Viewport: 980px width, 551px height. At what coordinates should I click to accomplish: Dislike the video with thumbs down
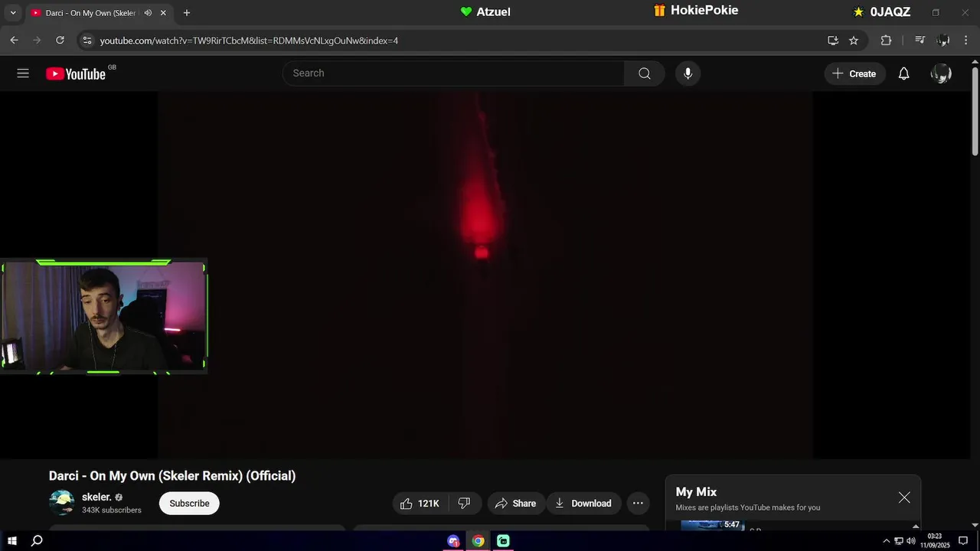464,503
